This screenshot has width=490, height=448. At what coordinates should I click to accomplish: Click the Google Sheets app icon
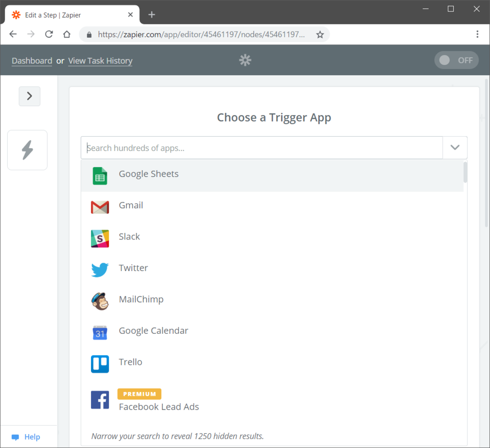pos(100,176)
